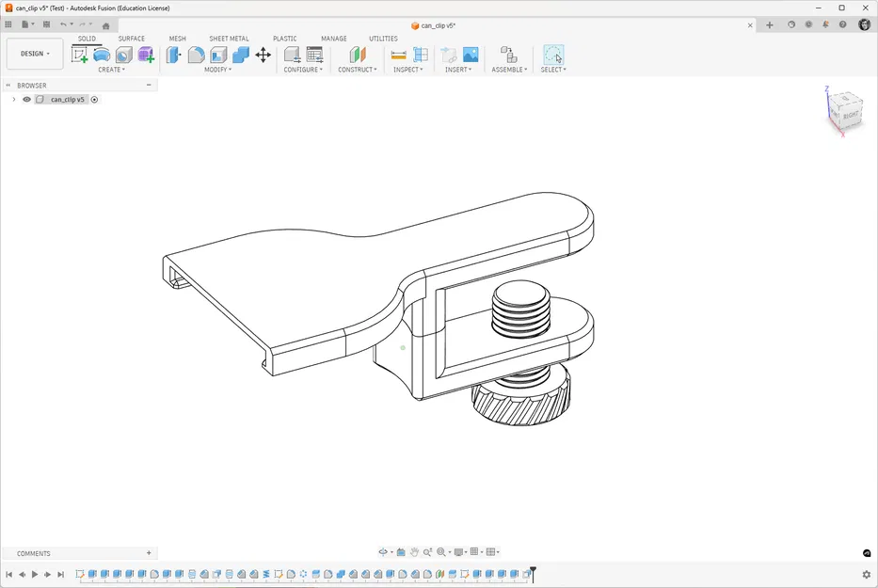
Task: Open the Fillet tool in Modify group
Action: pos(196,55)
